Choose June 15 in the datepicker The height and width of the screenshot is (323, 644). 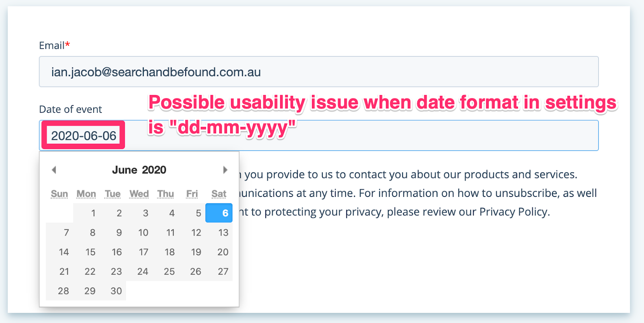[x=91, y=252]
